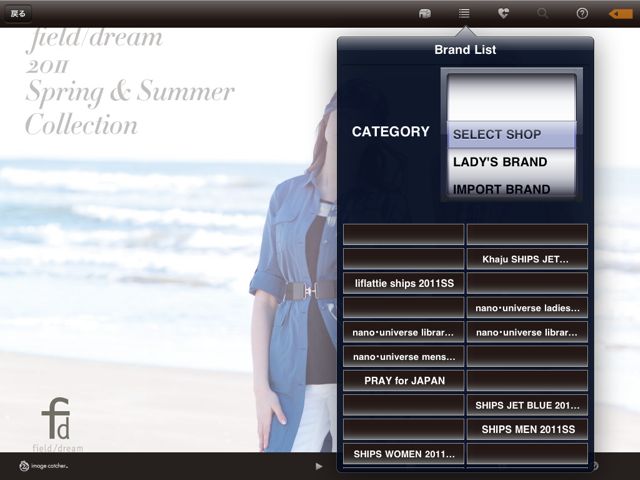Choose LADY'S BRAND in category picker
The height and width of the screenshot is (480, 640).
click(x=512, y=162)
